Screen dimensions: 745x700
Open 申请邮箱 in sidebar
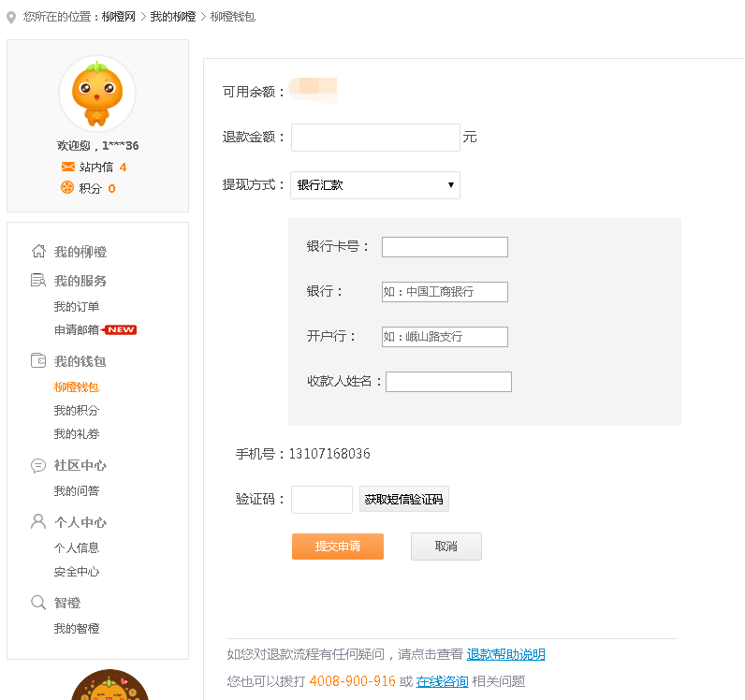point(77,329)
